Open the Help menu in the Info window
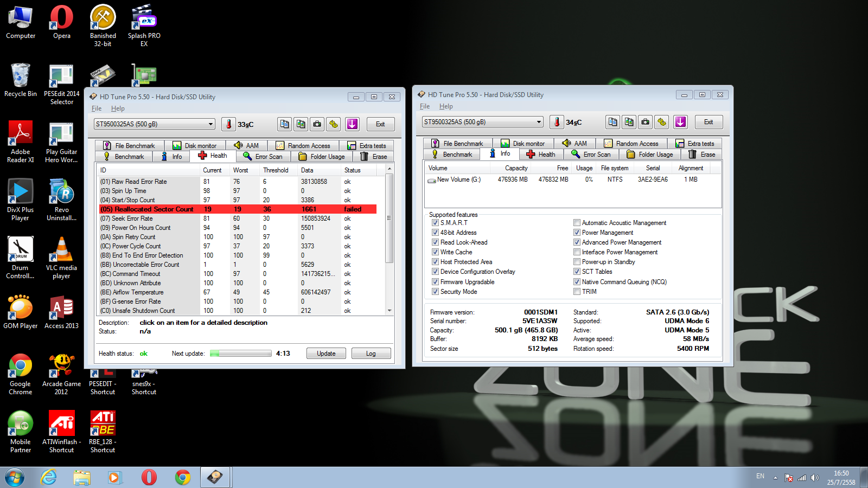 pos(446,106)
